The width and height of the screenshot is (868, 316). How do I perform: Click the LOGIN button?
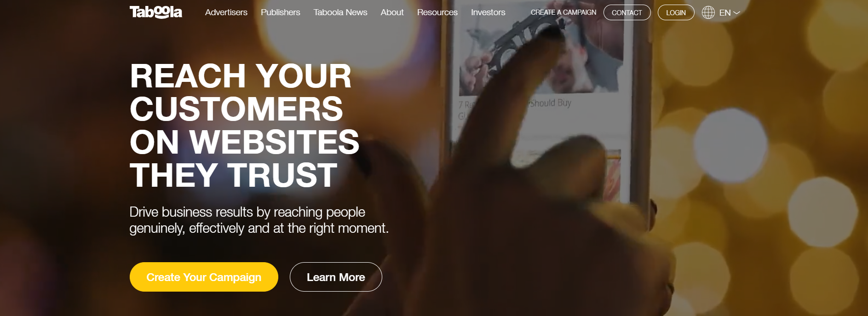(x=676, y=12)
